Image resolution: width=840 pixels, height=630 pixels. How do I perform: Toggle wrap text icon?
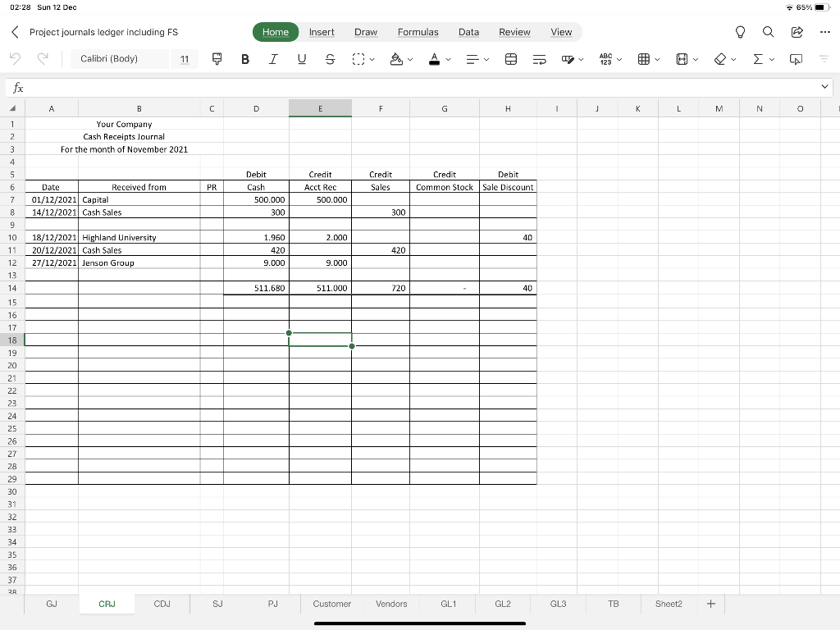pyautogui.click(x=540, y=59)
